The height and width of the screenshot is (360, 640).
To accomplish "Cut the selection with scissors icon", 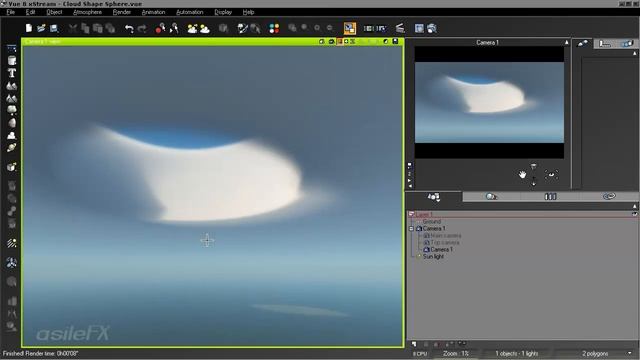I will pos(73,28).
